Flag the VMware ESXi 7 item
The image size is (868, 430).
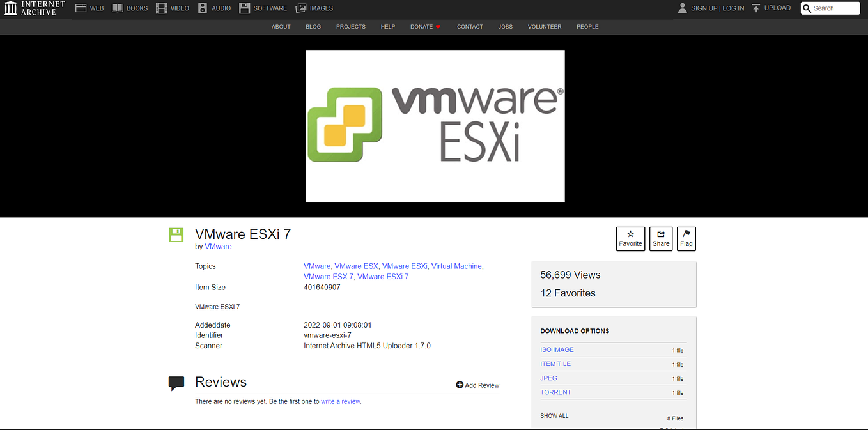pos(686,238)
